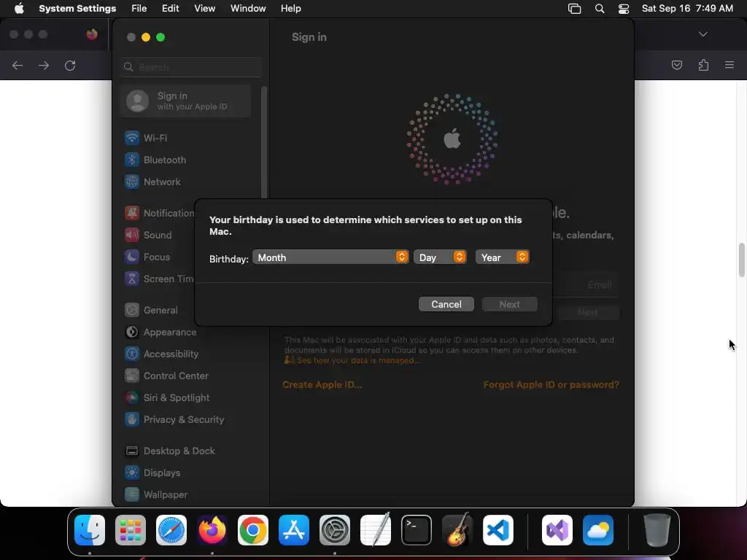Select Wallpaper icon in sidebar
The width and height of the screenshot is (747, 560).
tap(132, 495)
